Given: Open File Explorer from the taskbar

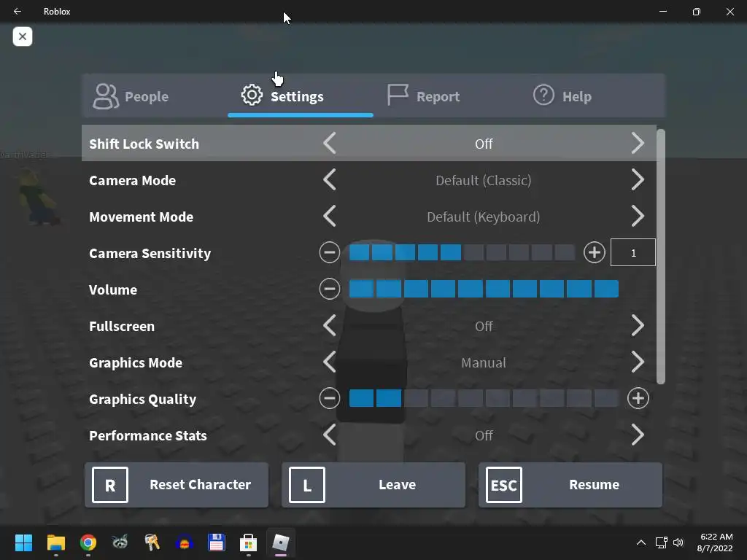Looking at the screenshot, I should pyautogui.click(x=55, y=542).
